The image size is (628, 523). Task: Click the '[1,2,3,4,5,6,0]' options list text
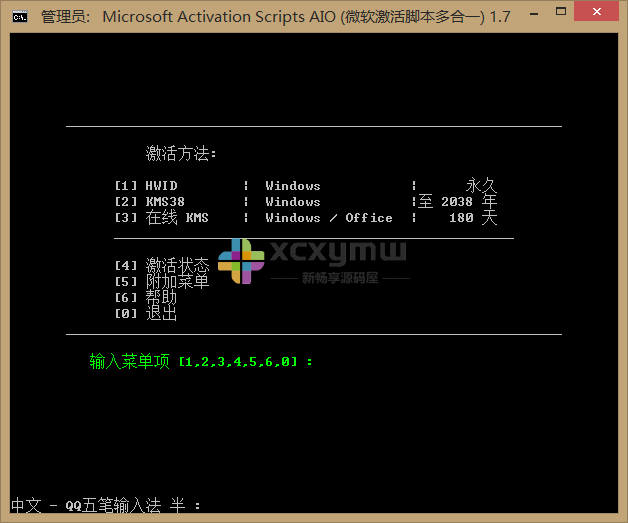click(238, 362)
